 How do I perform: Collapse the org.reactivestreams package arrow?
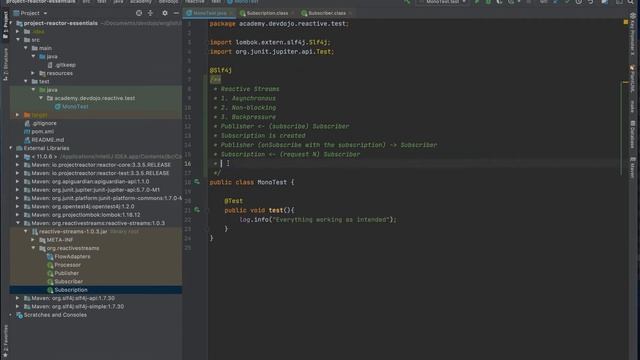pyautogui.click(x=33, y=248)
